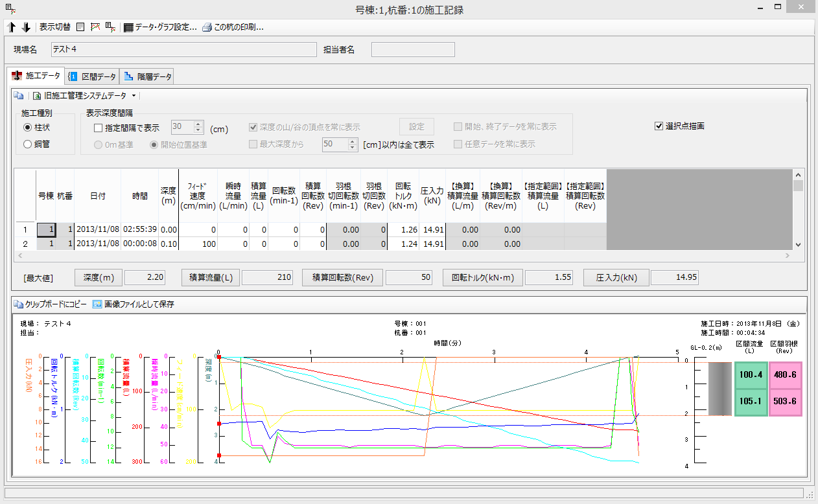Click the 担当者名 input field
818x504 pixels.
click(413, 49)
